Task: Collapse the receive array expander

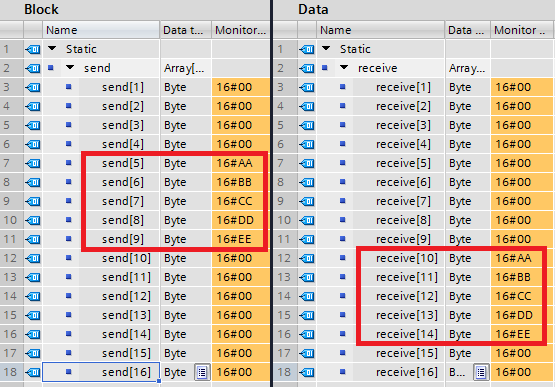Action: [x=344, y=67]
